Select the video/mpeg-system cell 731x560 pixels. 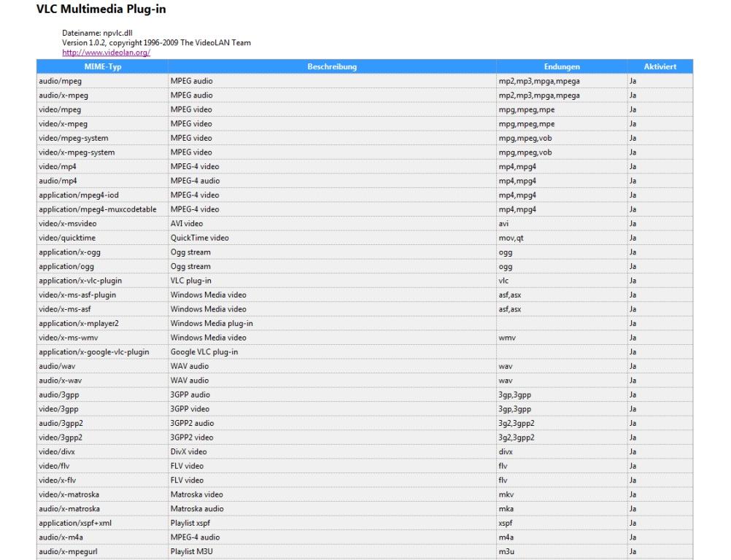pos(103,138)
